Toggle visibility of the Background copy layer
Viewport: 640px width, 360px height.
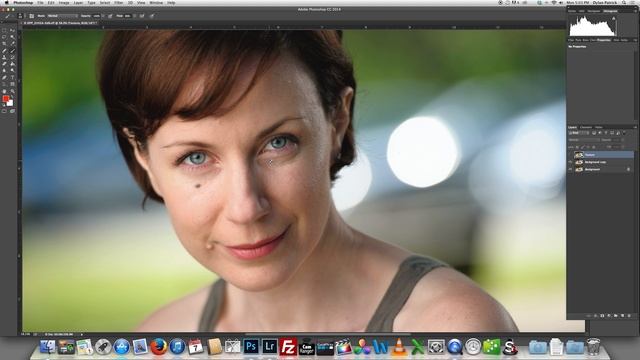pos(570,162)
